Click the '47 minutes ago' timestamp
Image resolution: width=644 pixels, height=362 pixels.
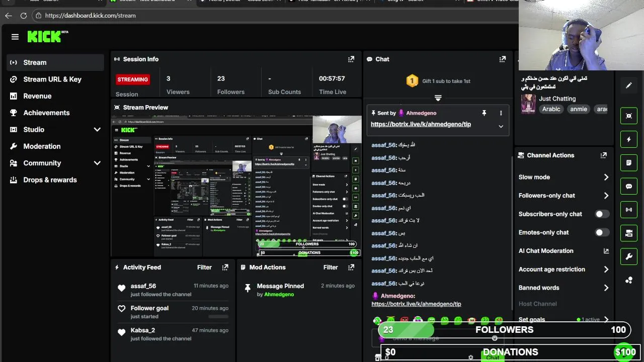210,330
